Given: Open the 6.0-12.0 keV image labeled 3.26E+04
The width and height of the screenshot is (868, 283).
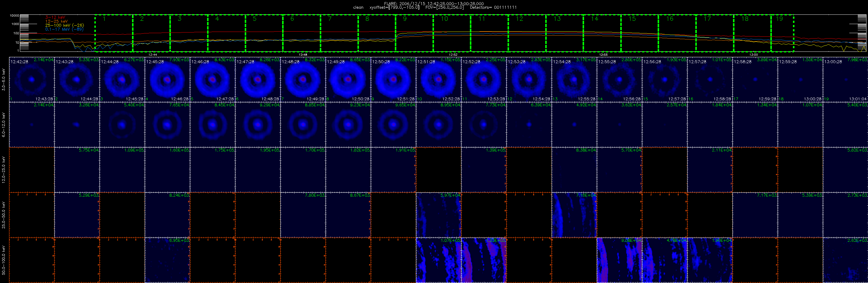Looking at the screenshot, I should (x=77, y=125).
